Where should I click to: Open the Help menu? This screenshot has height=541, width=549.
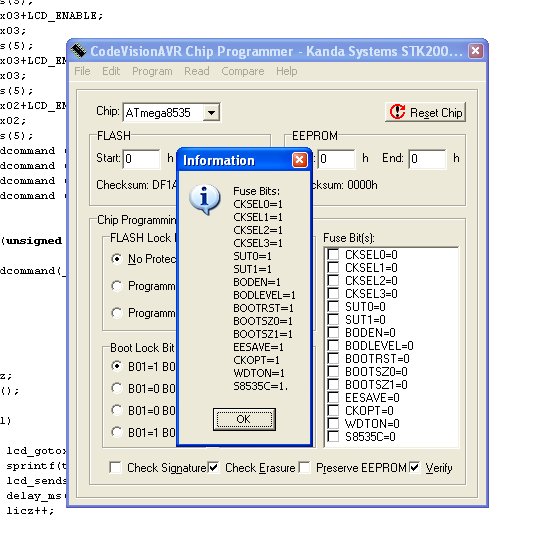click(286, 71)
